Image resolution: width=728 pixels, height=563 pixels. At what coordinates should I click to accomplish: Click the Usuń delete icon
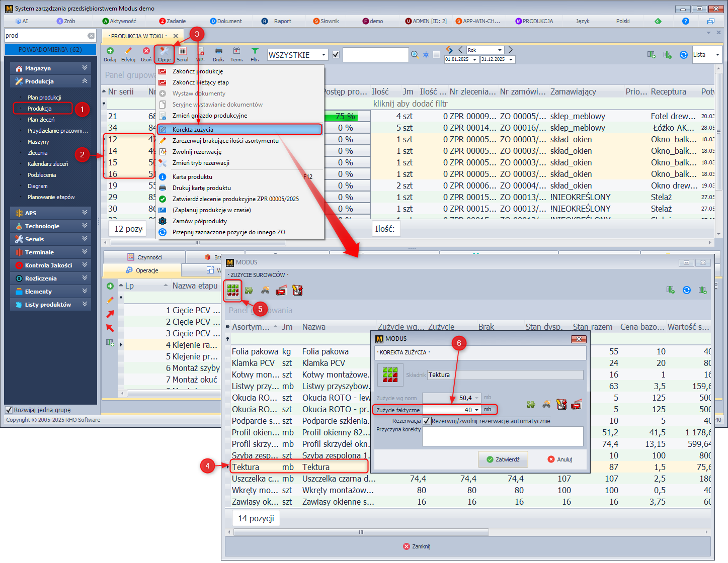tap(146, 51)
